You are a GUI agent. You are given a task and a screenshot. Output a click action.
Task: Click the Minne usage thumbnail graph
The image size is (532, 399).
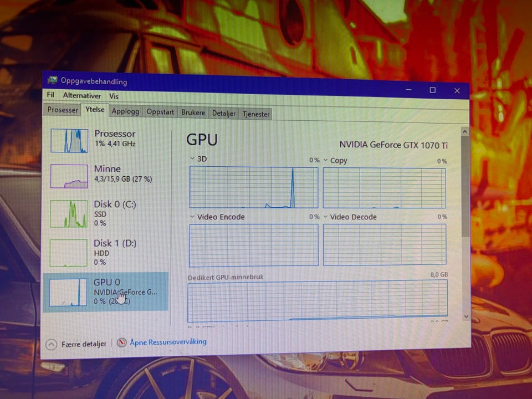[x=69, y=176]
